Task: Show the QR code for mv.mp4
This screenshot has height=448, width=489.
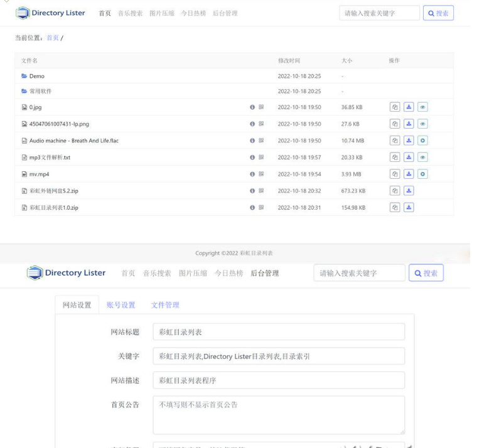Action: [x=261, y=174]
